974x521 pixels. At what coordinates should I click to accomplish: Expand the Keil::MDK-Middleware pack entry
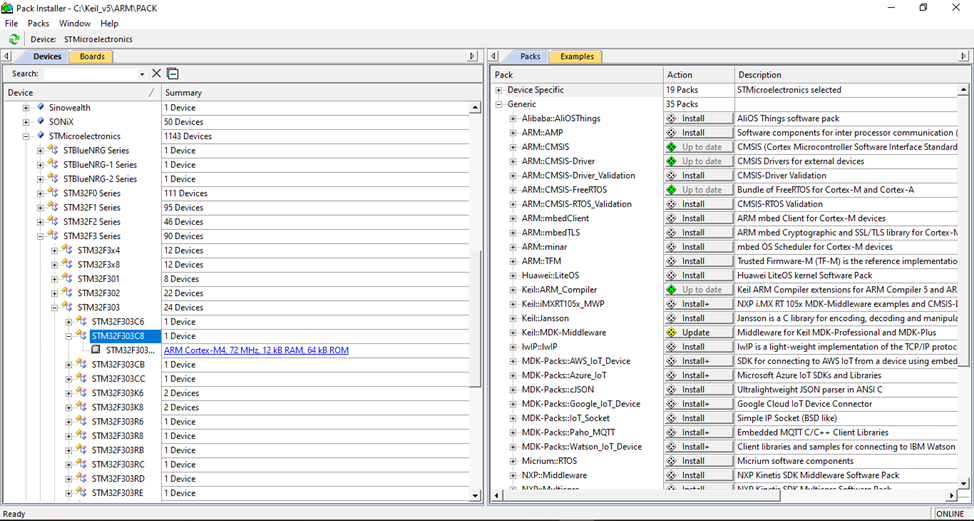click(512, 333)
